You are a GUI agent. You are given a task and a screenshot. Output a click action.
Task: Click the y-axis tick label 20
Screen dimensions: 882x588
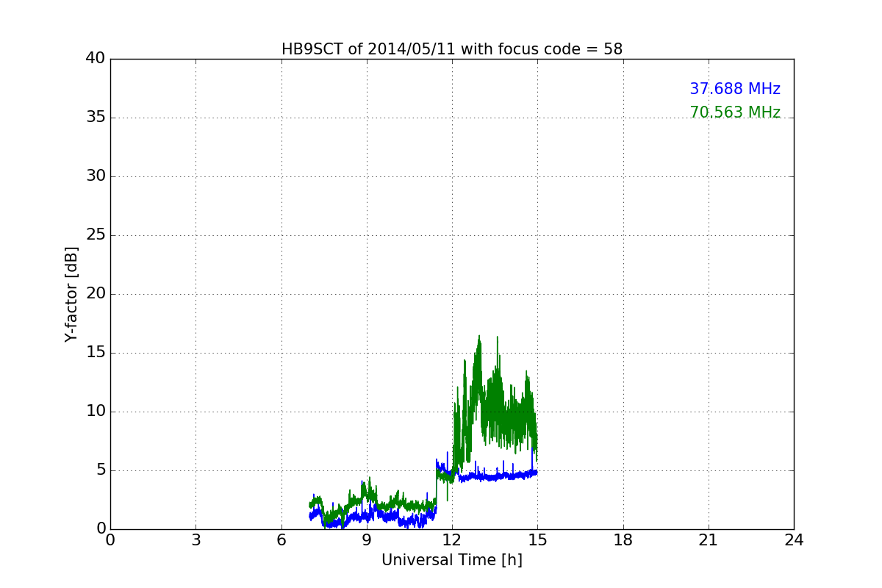[x=95, y=294]
